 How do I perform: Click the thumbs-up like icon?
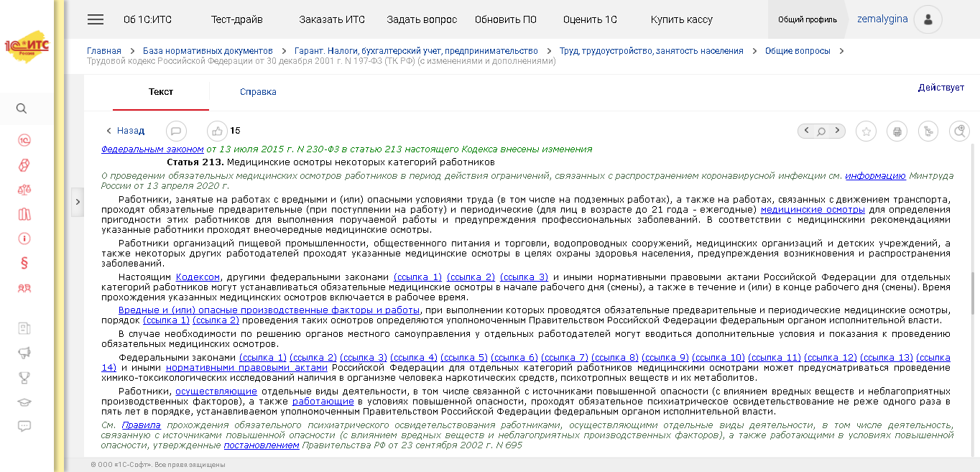(x=217, y=131)
